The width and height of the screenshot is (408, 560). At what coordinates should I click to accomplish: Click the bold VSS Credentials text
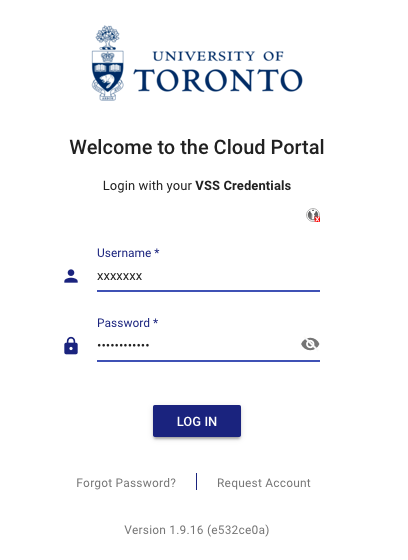pos(243,186)
